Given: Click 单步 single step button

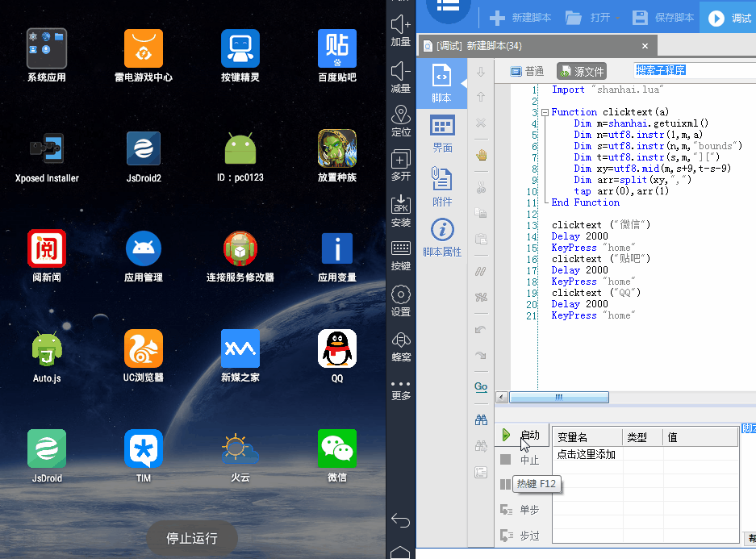Looking at the screenshot, I should 520,510.
